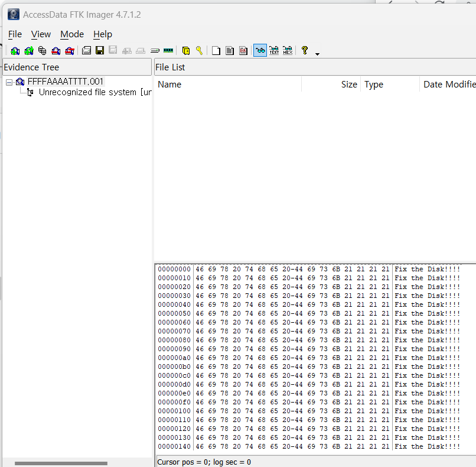Click the icon beside Unrecognized file system
This screenshot has width=476, height=467.
(30, 92)
